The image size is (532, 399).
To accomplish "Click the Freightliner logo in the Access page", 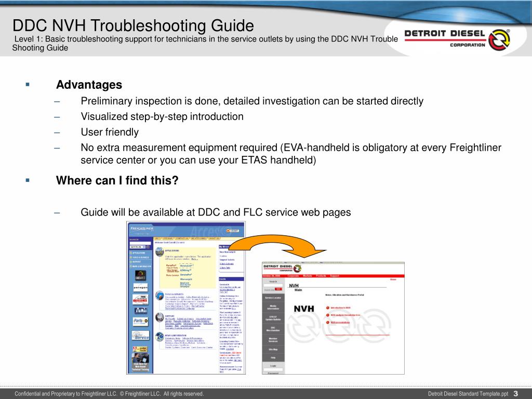I will [x=142, y=229].
